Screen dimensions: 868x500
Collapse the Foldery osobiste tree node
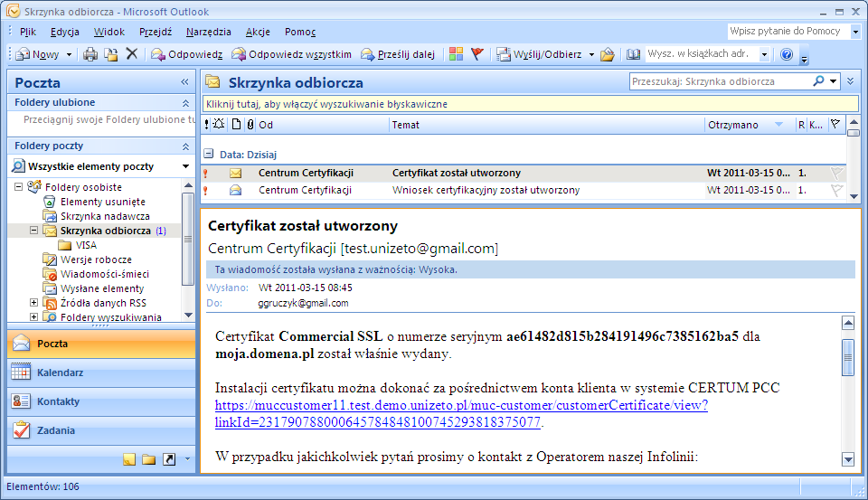point(18,187)
